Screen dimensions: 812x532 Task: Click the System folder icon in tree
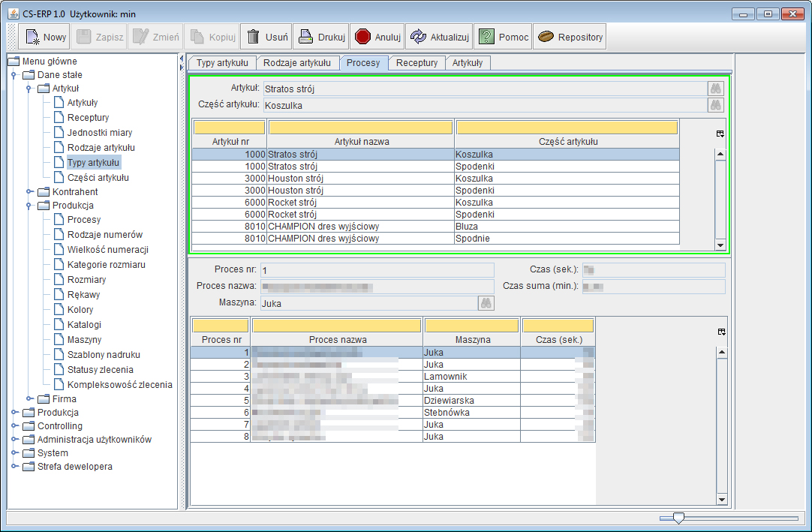29,452
